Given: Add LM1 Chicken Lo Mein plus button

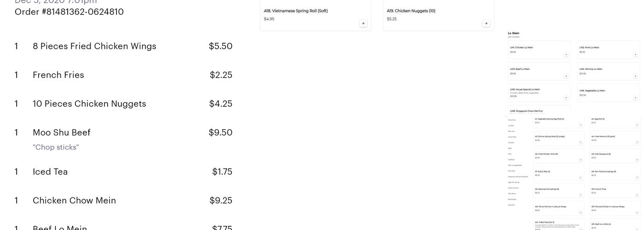Looking at the screenshot, I should (x=566, y=54).
